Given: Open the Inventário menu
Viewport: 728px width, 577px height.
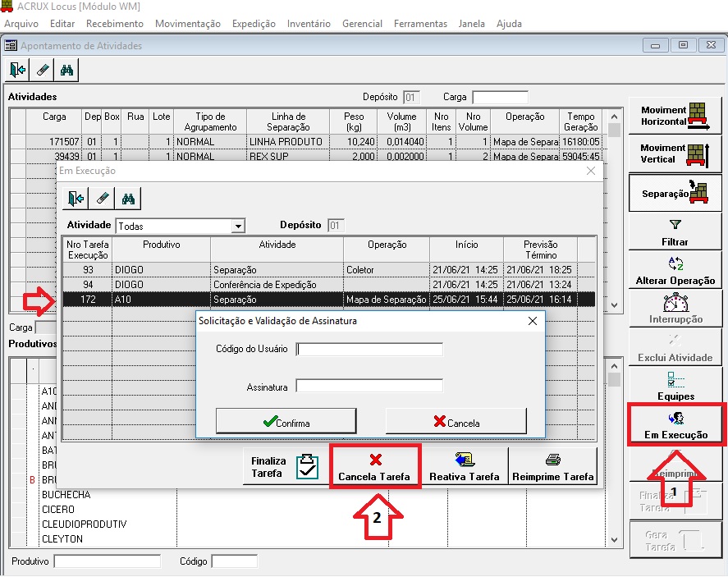Looking at the screenshot, I should tap(309, 24).
